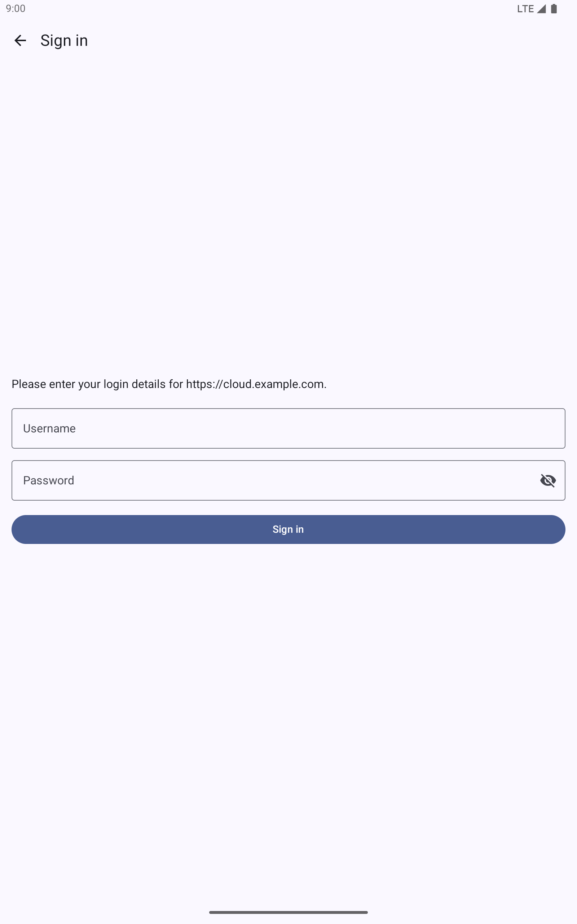Click the Password placeholder label
The image size is (577, 924).
(x=48, y=480)
